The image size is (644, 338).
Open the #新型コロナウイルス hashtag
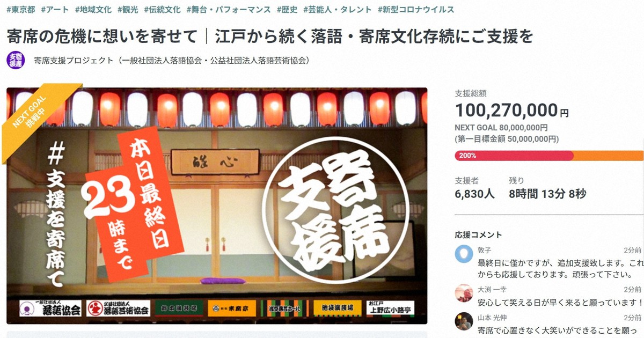(416, 10)
